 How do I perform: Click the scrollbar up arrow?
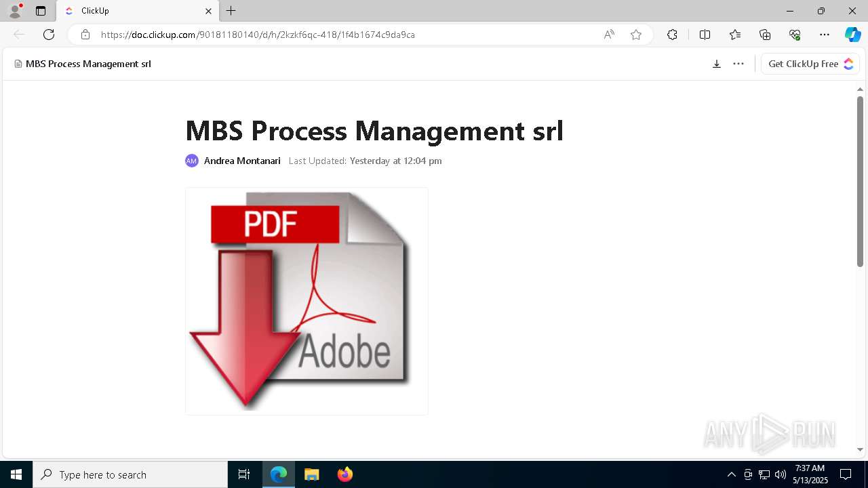(x=860, y=89)
